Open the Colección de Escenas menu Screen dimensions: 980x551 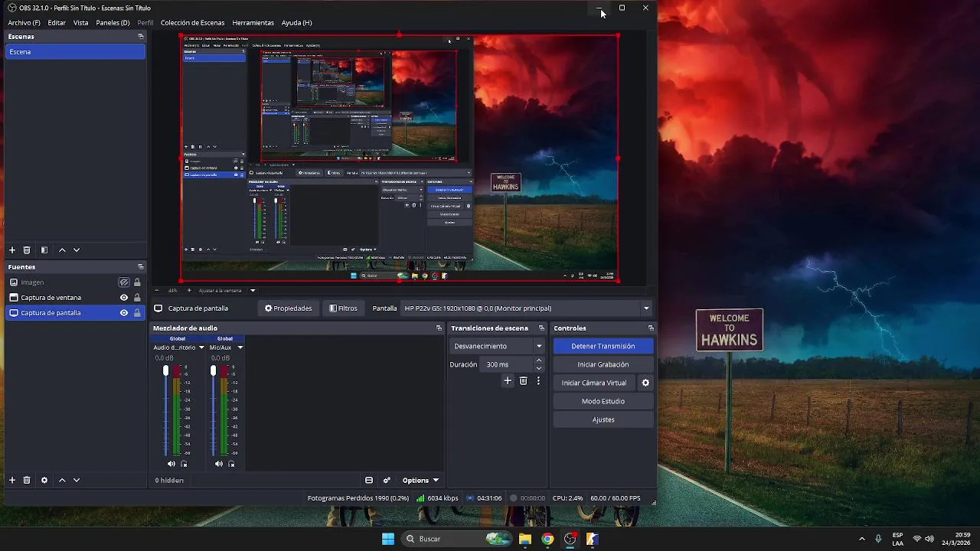[193, 23]
